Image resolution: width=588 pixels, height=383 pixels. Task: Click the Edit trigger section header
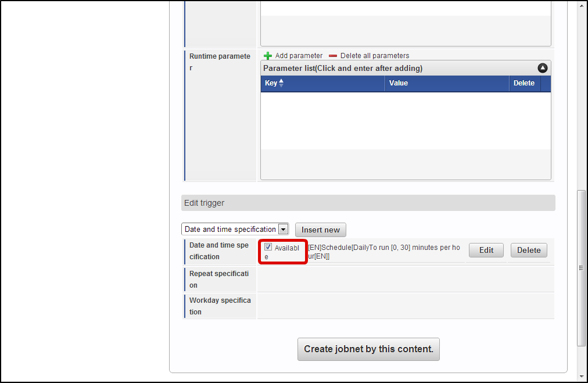(368, 203)
